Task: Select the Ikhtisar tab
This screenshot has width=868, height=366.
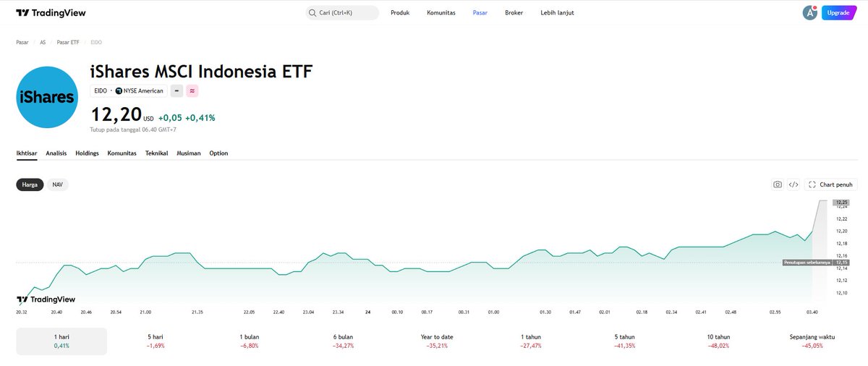Action: tap(27, 153)
